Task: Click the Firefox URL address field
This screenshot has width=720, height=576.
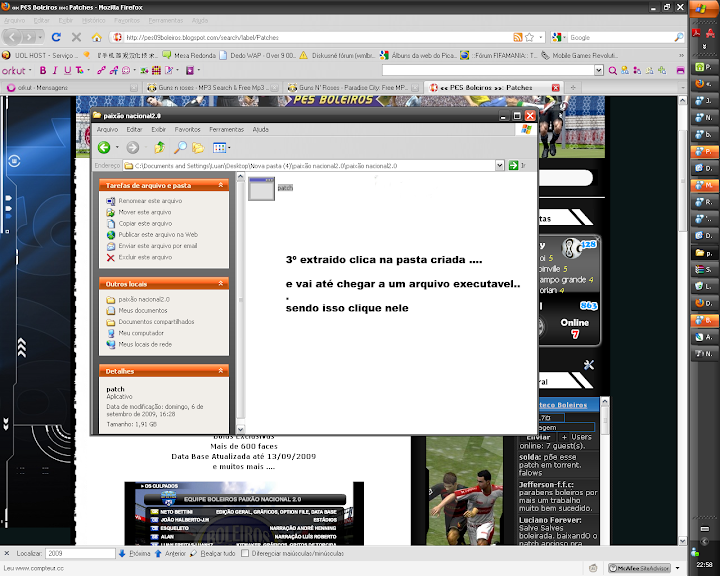Action: click(317, 38)
